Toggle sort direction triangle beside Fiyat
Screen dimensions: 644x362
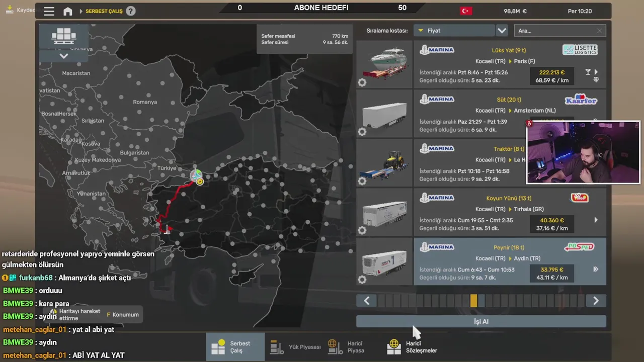click(421, 31)
